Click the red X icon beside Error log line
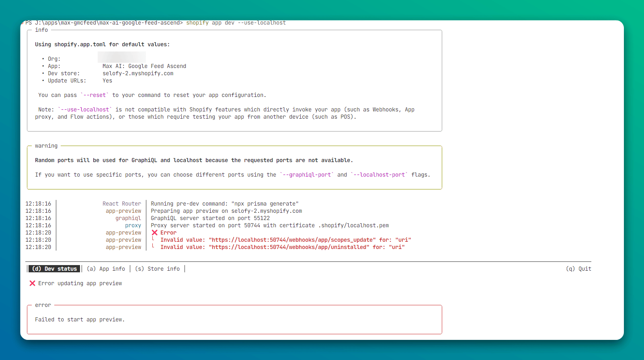Screen dimensions: 644x360 pos(154,233)
